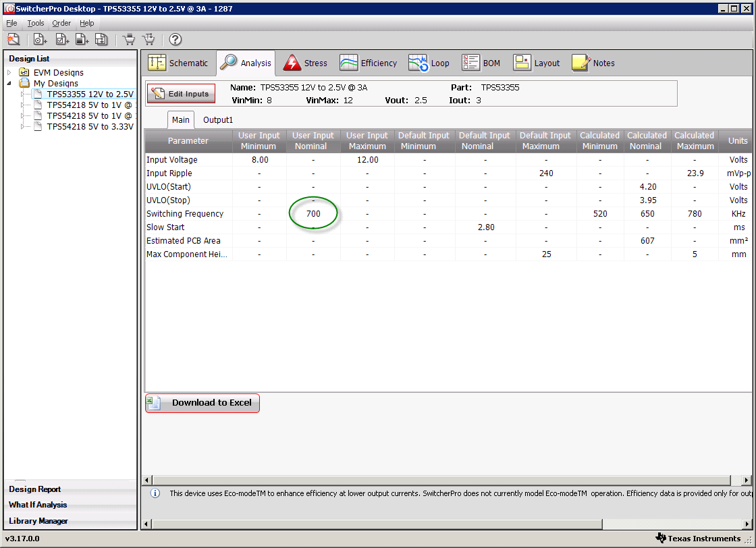Open the Tools menu
Image resolution: width=756 pixels, height=548 pixels.
[36, 23]
